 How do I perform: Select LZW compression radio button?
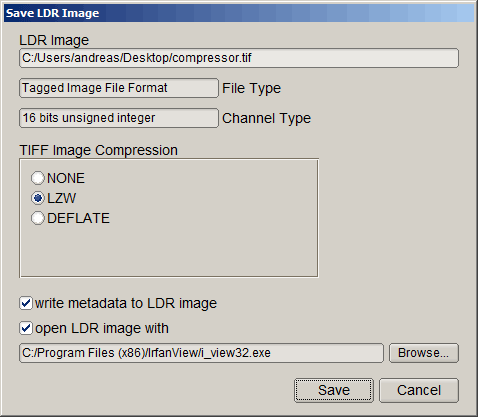point(37,198)
